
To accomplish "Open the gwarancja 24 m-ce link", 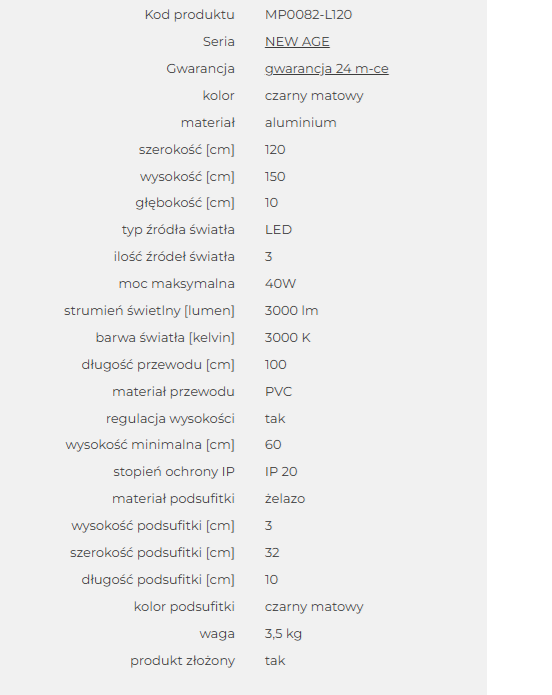I will 327,69.
